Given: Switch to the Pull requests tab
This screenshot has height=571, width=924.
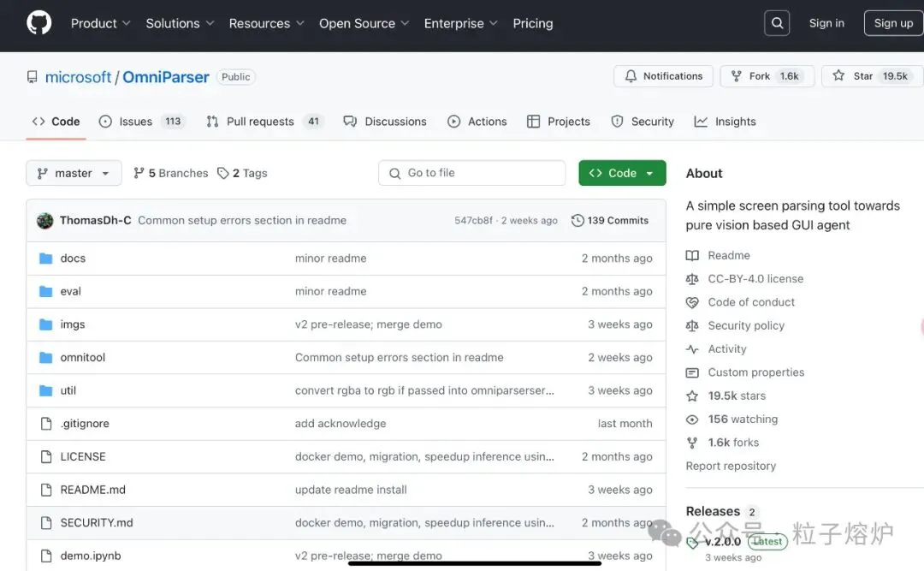Looking at the screenshot, I should point(264,122).
